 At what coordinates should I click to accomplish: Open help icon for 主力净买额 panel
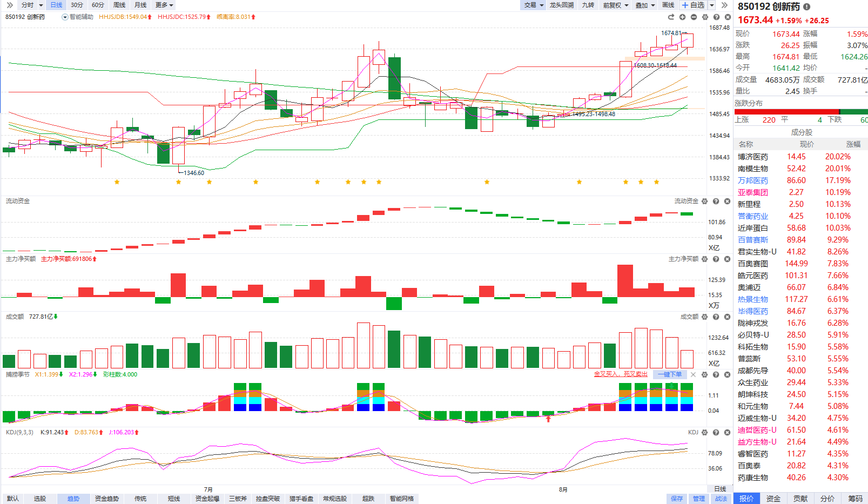coord(716,259)
